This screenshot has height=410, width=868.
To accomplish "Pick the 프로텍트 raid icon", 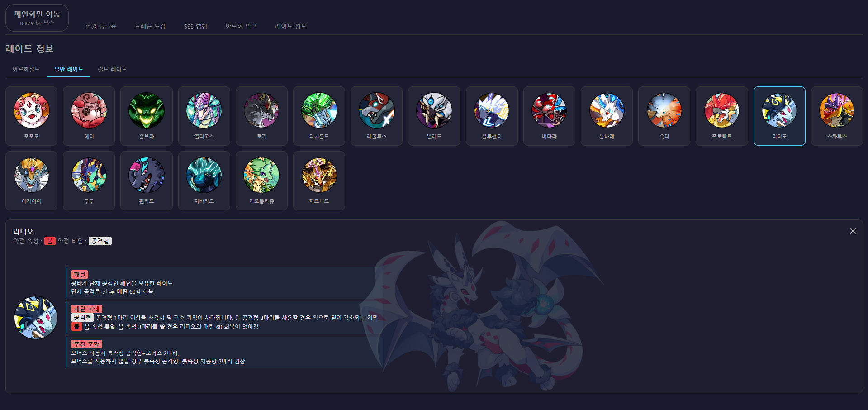I will pos(721,116).
